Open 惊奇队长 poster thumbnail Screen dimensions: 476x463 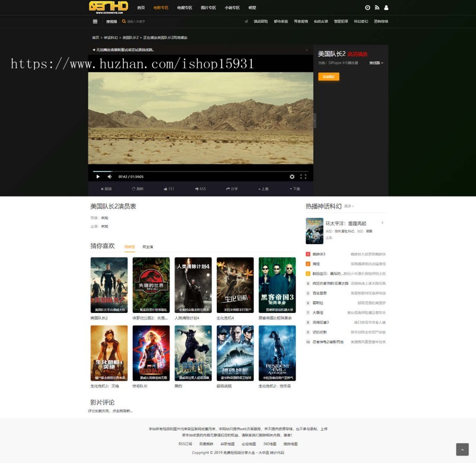[151, 353]
